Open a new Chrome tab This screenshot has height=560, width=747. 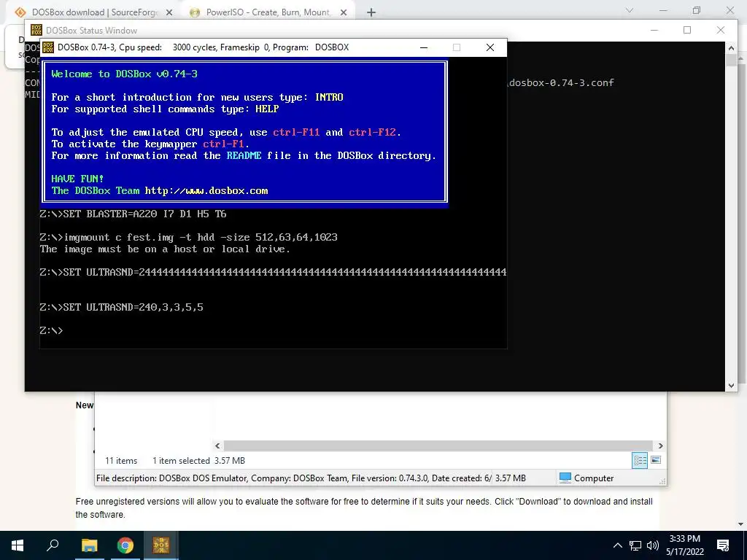pyautogui.click(x=371, y=13)
